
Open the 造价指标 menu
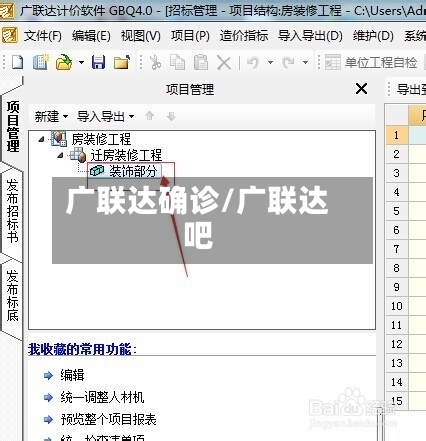pyautogui.click(x=244, y=36)
